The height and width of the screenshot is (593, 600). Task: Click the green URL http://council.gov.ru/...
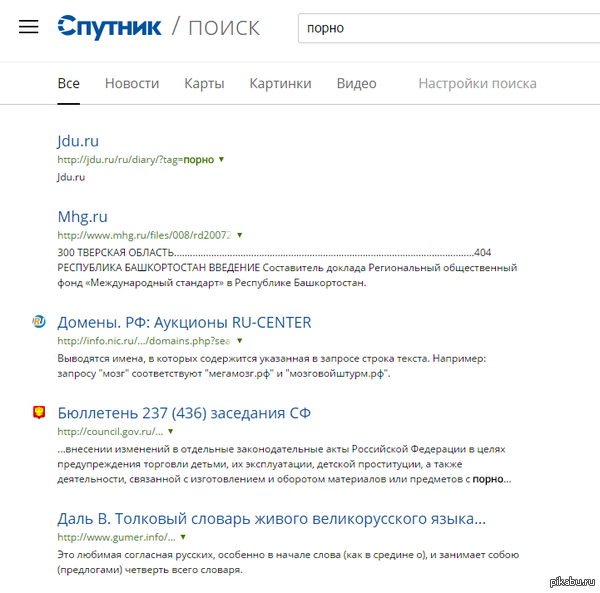[110, 432]
